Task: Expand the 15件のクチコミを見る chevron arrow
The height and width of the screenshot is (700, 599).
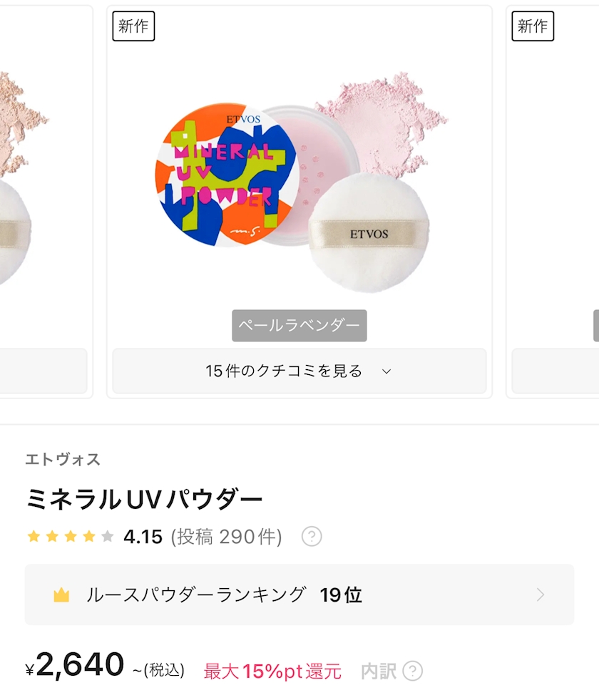Action: click(386, 371)
